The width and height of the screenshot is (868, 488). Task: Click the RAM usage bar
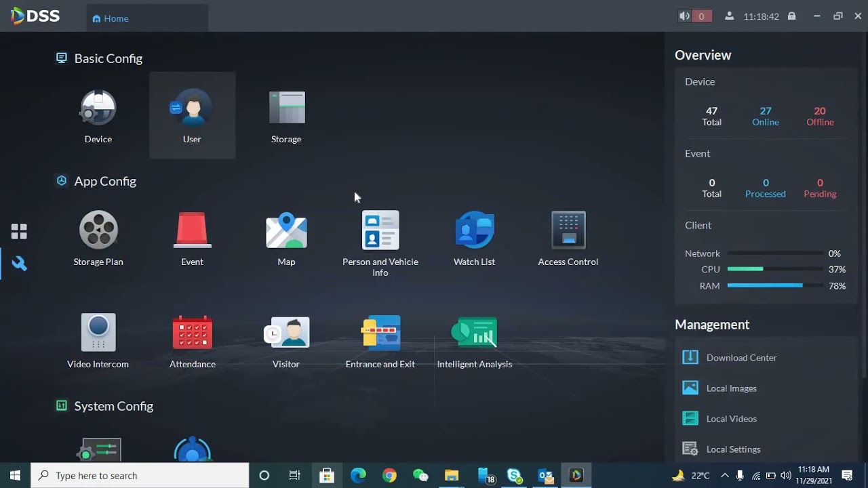tap(775, 286)
